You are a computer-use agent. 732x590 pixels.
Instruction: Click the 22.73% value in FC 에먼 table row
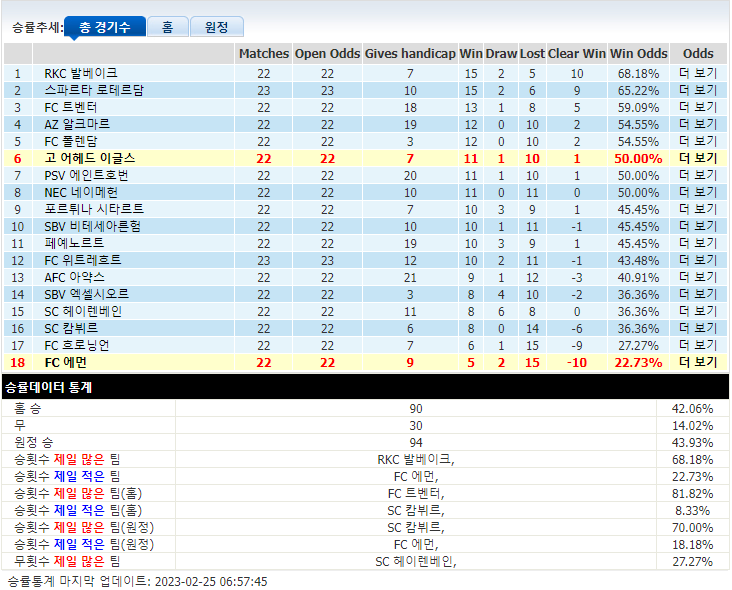click(638, 363)
